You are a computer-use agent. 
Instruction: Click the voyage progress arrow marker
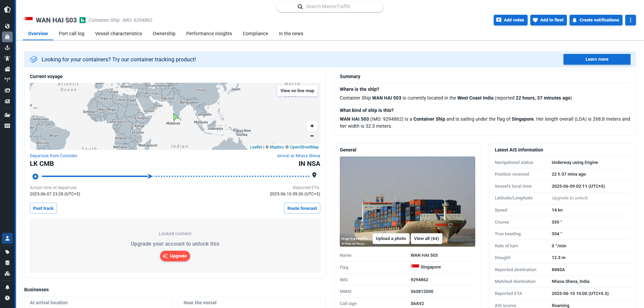(150, 176)
